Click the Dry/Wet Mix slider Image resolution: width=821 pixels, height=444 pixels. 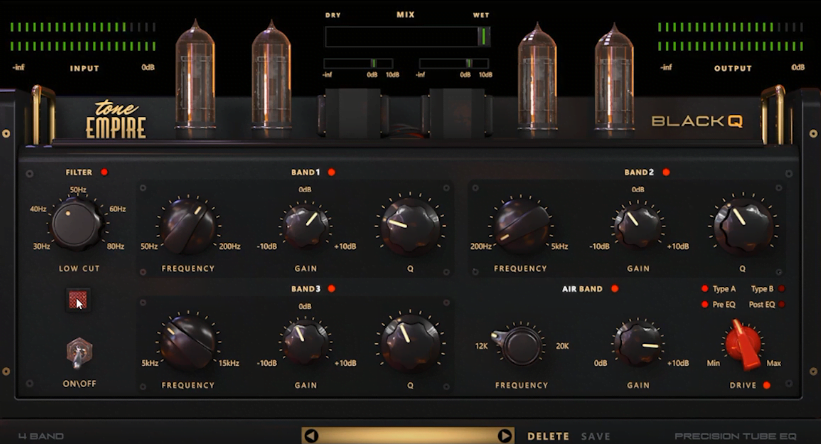(x=407, y=37)
